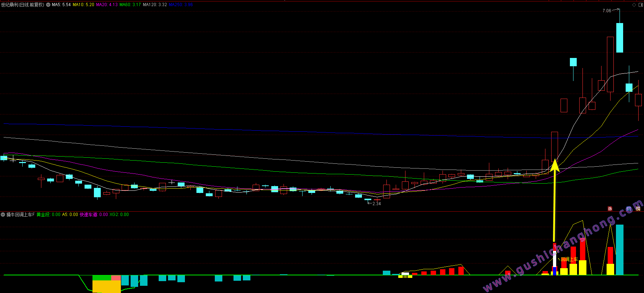Screen dimensions: 644x293
Task: Click the 擒牛回调上车F indicator name
Action: click(x=21, y=215)
